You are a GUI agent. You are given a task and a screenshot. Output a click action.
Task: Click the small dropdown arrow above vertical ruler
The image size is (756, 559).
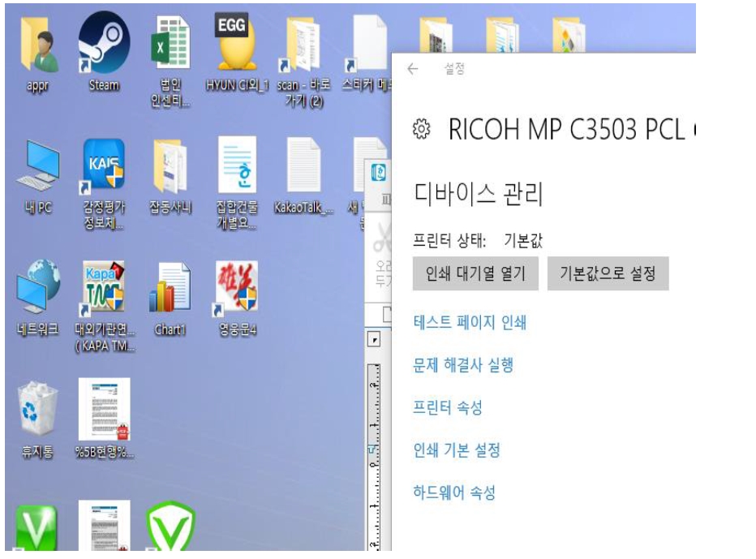pyautogui.click(x=374, y=340)
